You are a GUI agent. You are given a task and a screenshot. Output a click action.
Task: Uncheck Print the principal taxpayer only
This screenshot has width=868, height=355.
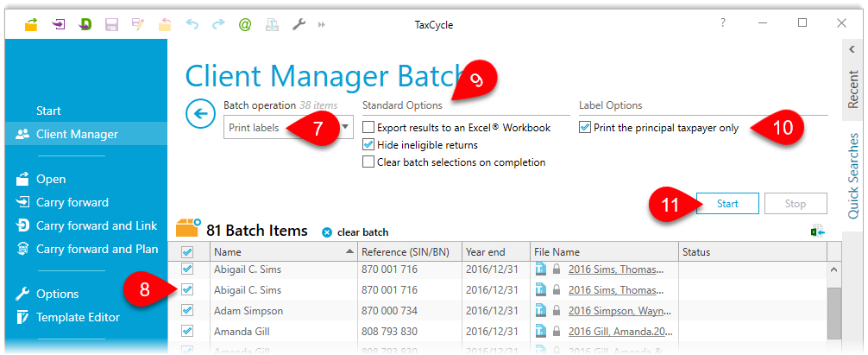[x=585, y=127]
